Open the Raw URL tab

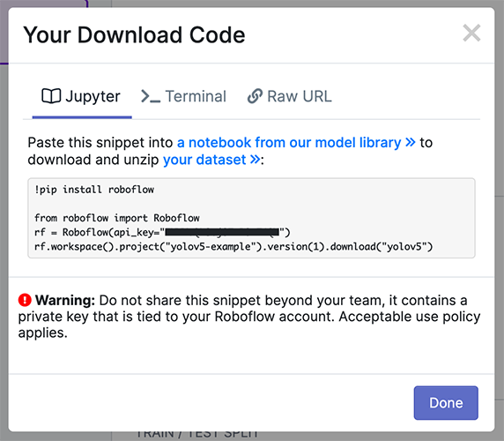point(290,96)
